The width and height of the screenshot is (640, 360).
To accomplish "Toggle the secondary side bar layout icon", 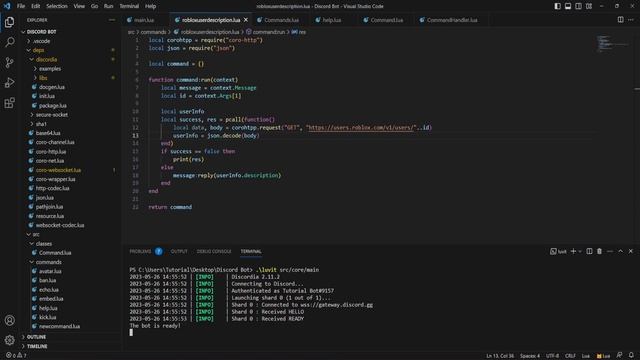I will 578,6.
